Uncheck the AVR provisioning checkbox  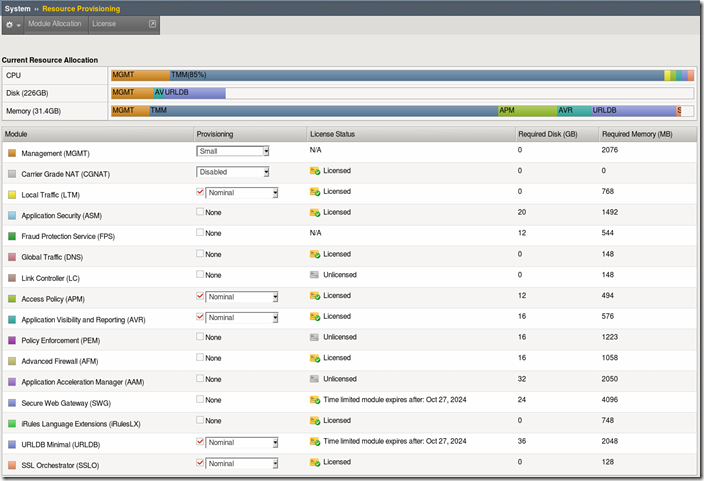[x=200, y=317]
